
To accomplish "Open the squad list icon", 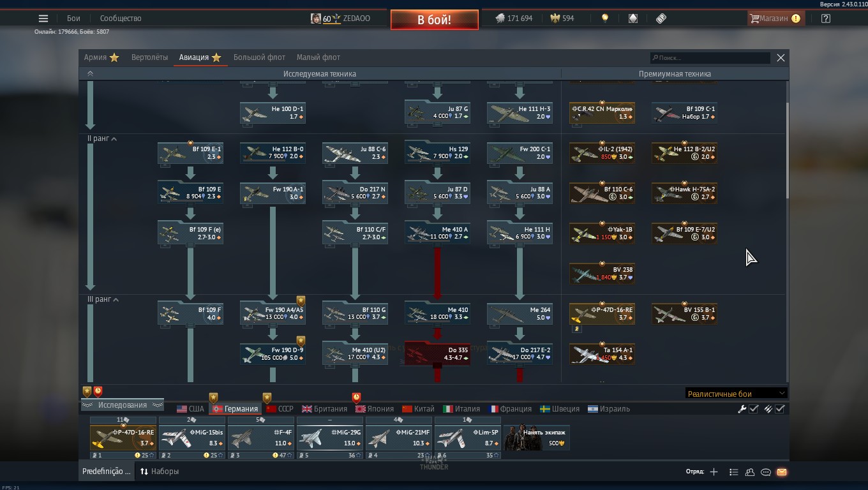I will (734, 472).
